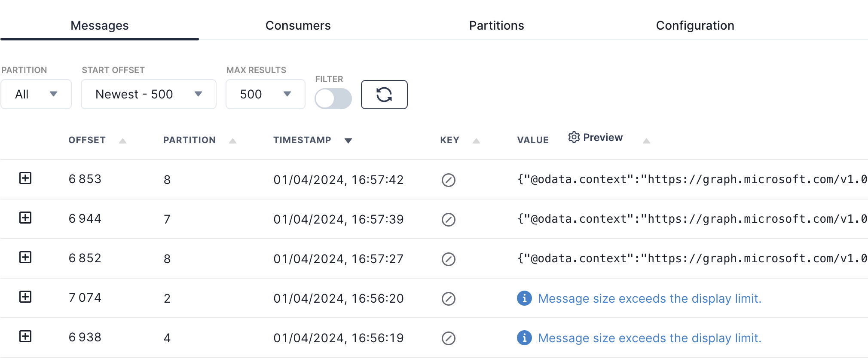This screenshot has width=868, height=359.
Task: Click the VALUE column header
Action: click(x=533, y=140)
